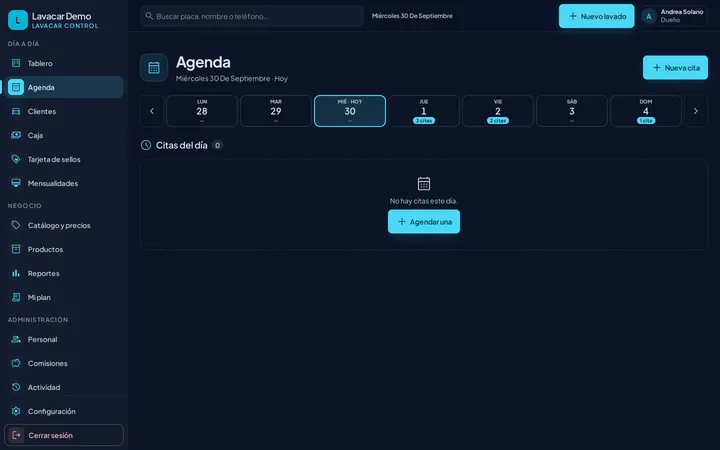Click the Agenda sidebar calendar icon
This screenshot has height=450, width=720.
(16, 87)
